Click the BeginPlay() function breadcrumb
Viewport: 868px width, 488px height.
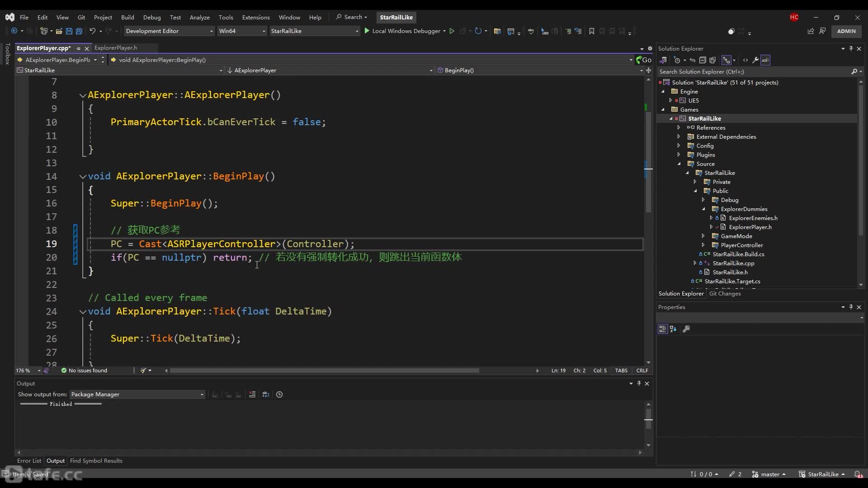pos(459,70)
